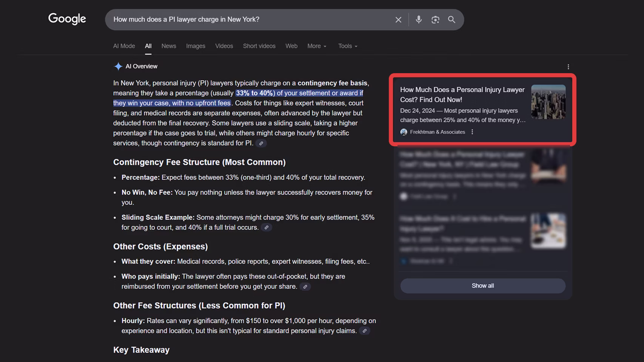This screenshot has height=362, width=644.
Task: Expand the Tools dropdown
Action: pos(348,46)
